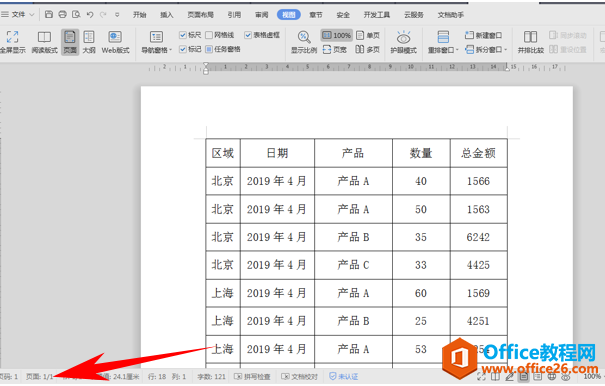Enable the 网格线 gridlines checkbox
The image size is (605, 386).
coord(209,35)
